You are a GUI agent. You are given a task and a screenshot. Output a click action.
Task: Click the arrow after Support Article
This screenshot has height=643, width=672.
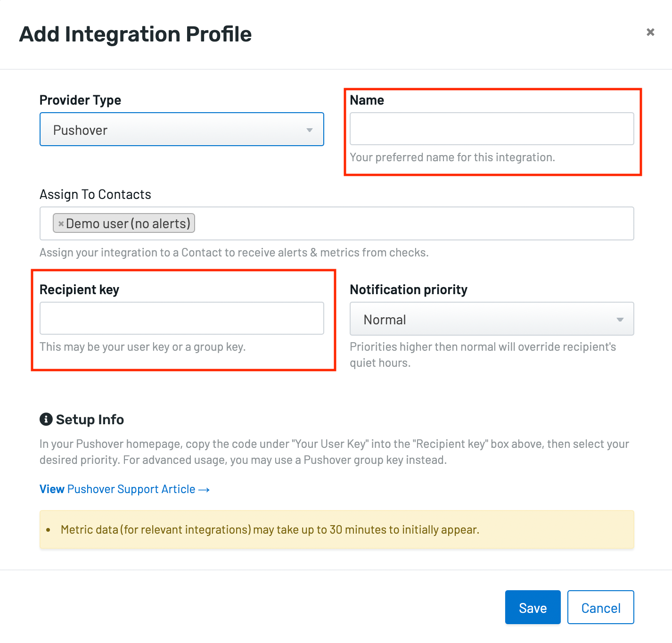pos(204,490)
